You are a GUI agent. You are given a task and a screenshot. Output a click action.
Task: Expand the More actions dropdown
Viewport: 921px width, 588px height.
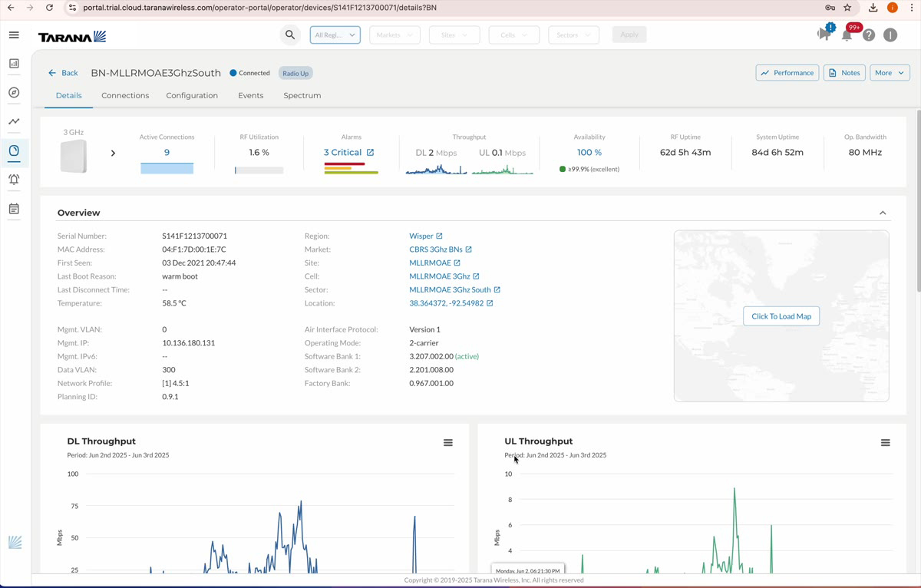coord(889,72)
